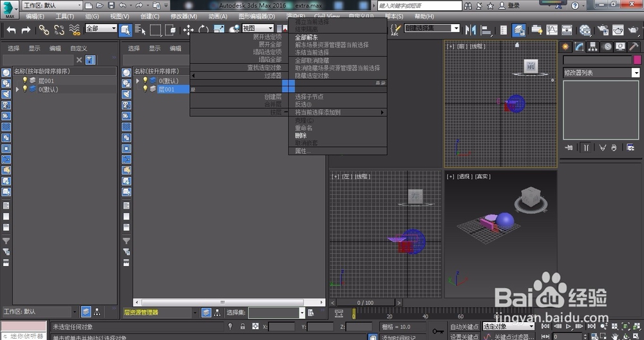The width and height of the screenshot is (644, 340).
Task: Toggle visibility bulb of 层001 in left explorer
Action: (25, 80)
